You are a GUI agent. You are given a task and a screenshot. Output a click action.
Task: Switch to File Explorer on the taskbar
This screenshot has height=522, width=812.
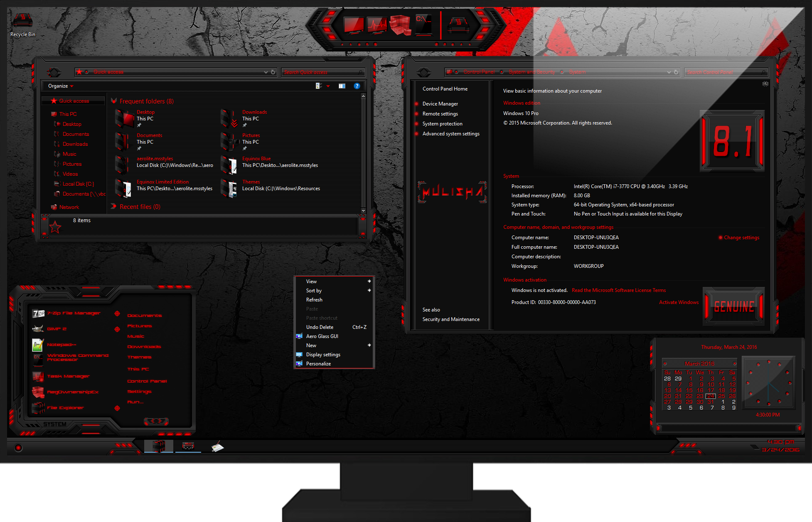point(159,446)
